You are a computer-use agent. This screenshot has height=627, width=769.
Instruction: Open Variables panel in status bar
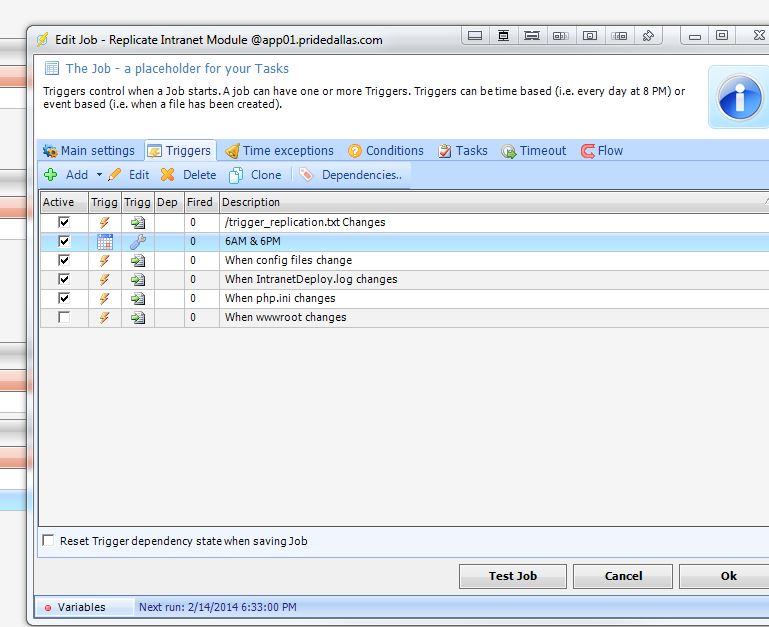click(80, 607)
